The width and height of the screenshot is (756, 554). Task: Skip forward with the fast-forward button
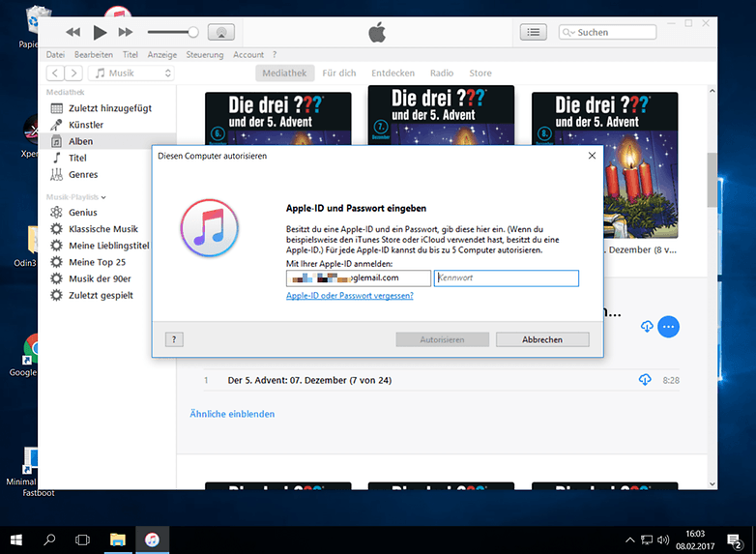(x=126, y=32)
